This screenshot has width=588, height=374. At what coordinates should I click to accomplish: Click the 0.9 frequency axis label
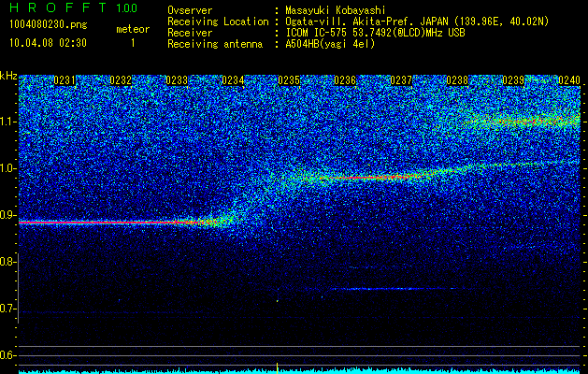[x=7, y=215]
